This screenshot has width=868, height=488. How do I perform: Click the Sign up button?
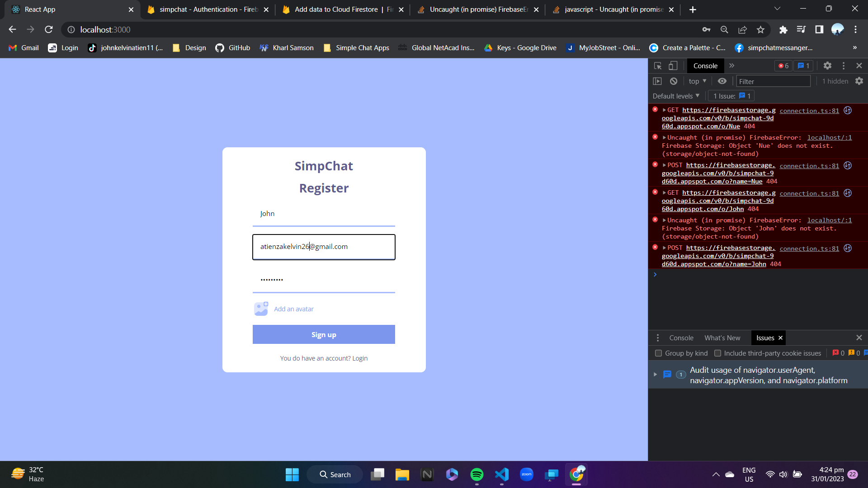click(324, 334)
